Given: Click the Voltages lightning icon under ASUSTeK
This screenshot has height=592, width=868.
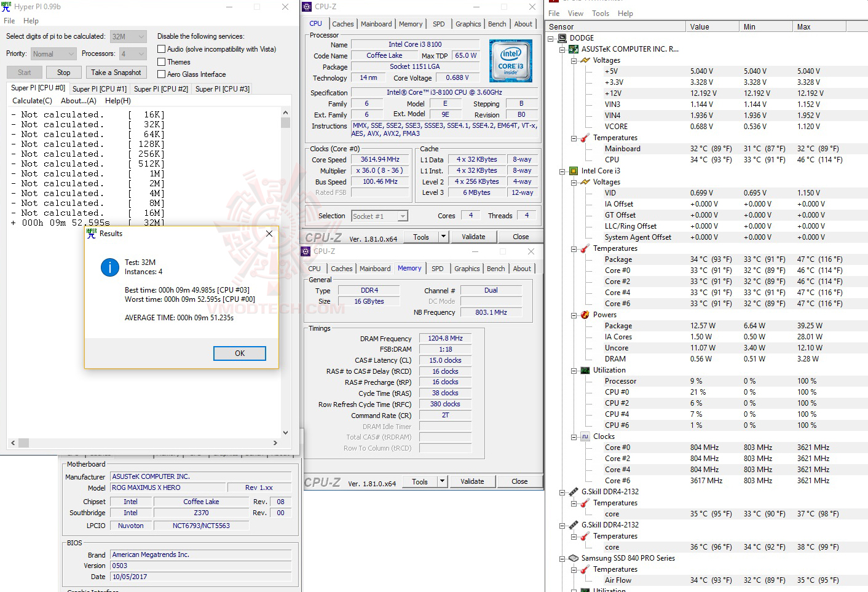Looking at the screenshot, I should (585, 60).
